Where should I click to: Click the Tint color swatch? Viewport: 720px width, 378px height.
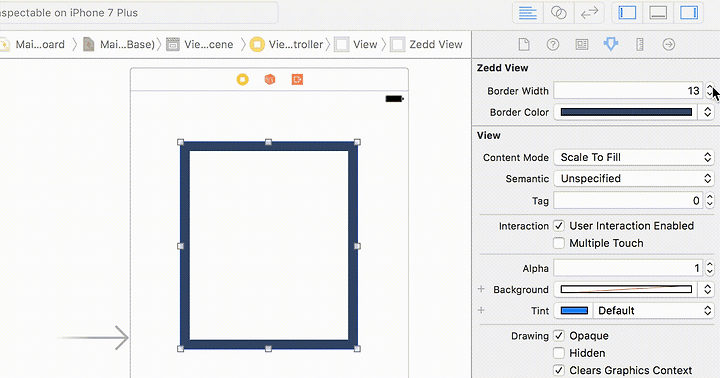(574, 311)
